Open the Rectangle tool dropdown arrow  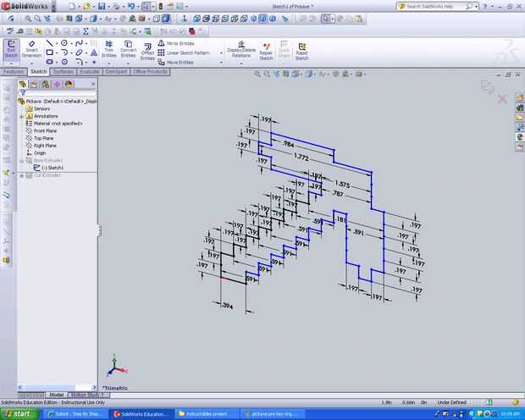[x=56, y=52]
